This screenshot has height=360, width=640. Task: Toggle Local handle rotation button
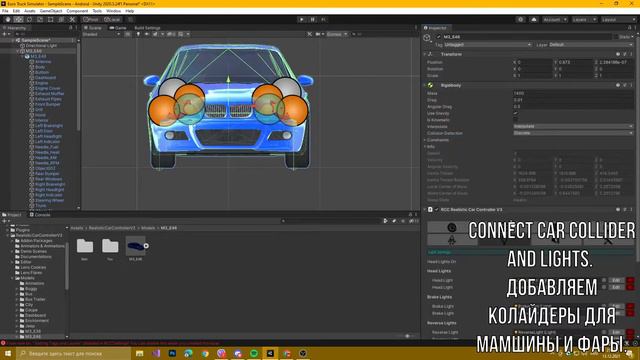[112, 19]
